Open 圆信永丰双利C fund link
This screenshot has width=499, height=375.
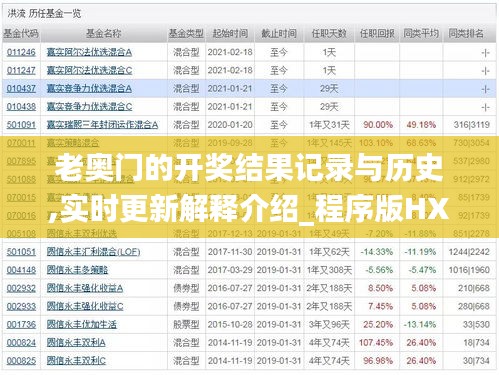[x=76, y=360]
